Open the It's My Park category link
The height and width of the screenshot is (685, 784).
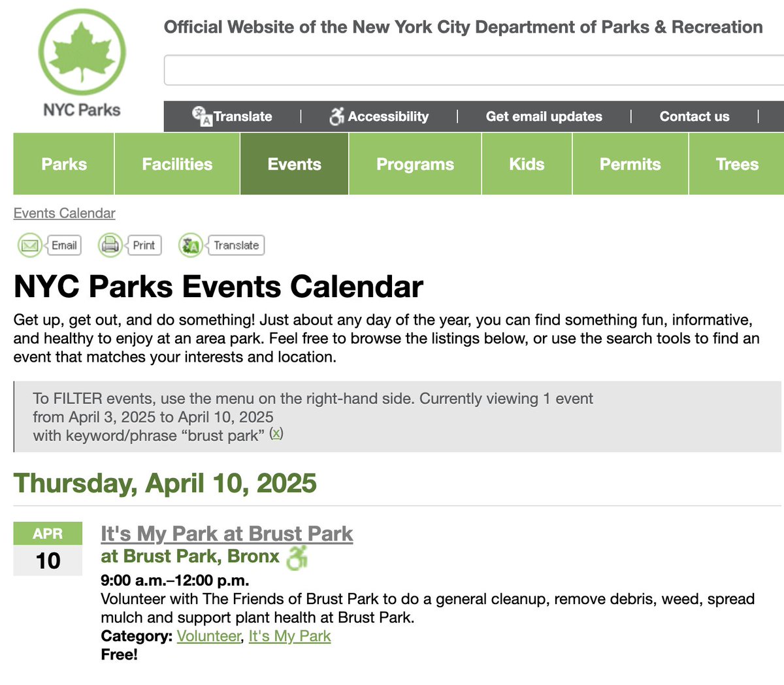tap(289, 636)
